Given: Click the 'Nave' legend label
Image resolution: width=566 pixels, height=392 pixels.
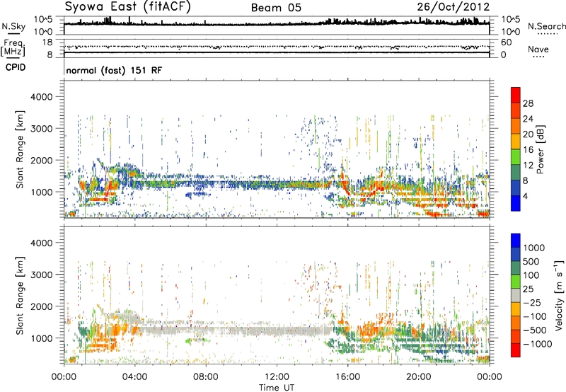Looking at the screenshot, I should (538, 49).
